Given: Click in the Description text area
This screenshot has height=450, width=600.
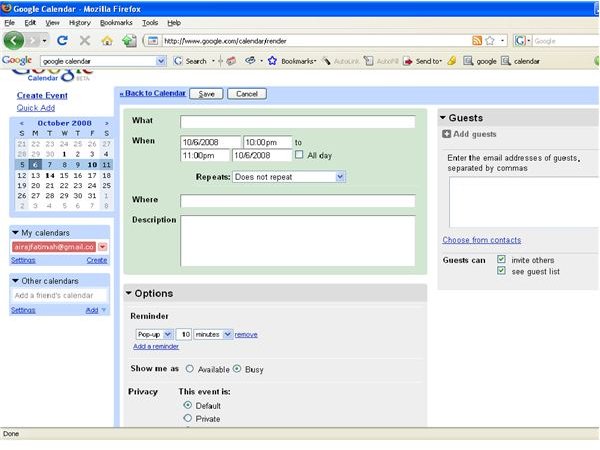Looking at the screenshot, I should tap(298, 241).
